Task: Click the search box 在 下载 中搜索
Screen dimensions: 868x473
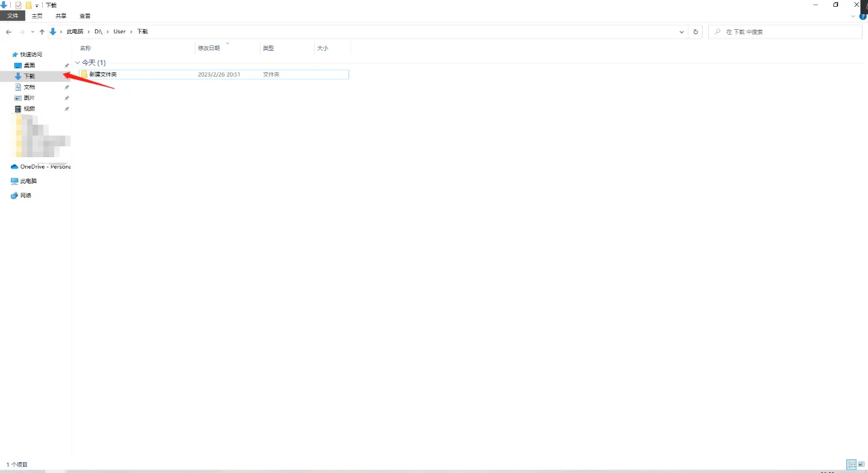Action: 785,32
